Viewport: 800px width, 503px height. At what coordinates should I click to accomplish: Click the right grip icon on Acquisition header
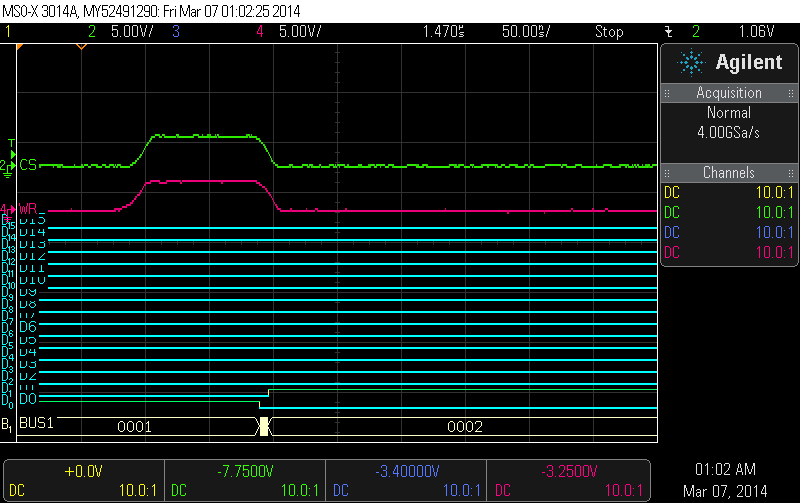(791, 93)
